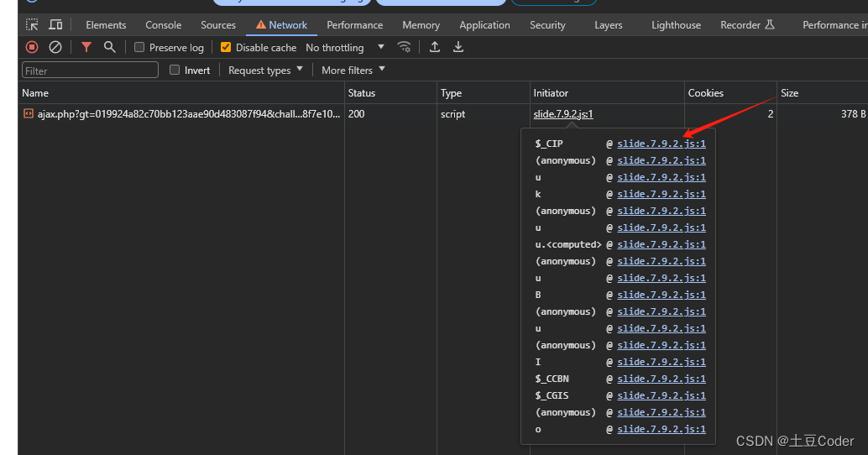Open the u.<computed> stack frame link
Image resolution: width=868 pixels, height=455 pixels.
(661, 244)
